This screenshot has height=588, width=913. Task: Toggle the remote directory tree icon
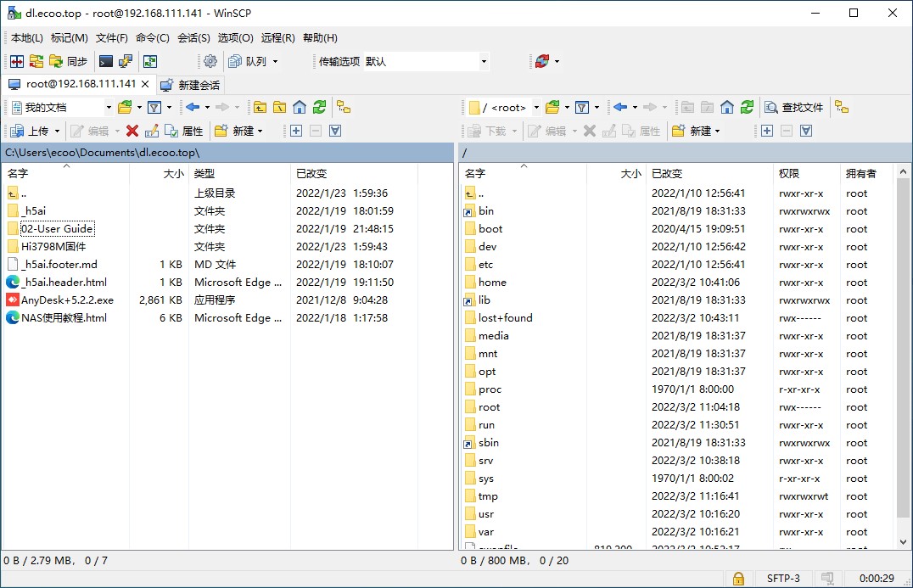(x=841, y=107)
